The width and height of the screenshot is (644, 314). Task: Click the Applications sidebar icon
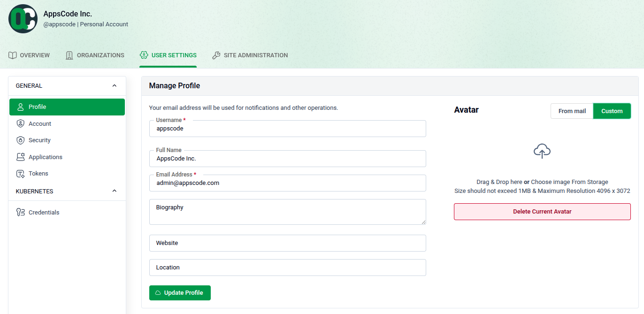pyautogui.click(x=20, y=157)
